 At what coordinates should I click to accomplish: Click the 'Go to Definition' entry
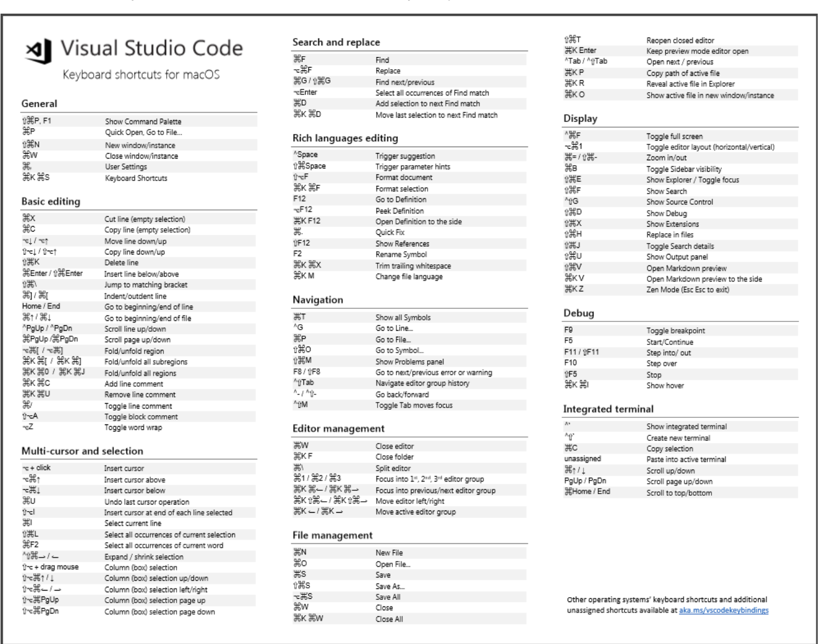click(400, 199)
